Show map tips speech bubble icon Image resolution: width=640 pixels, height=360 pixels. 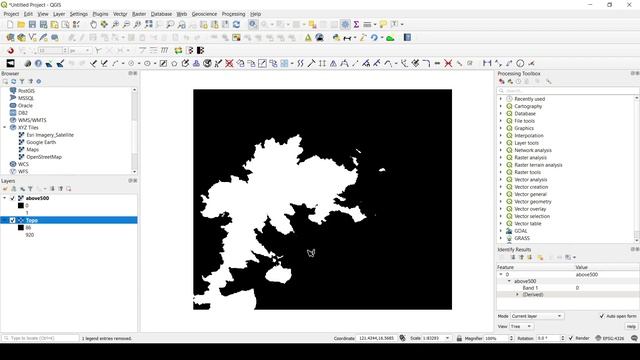(383, 24)
